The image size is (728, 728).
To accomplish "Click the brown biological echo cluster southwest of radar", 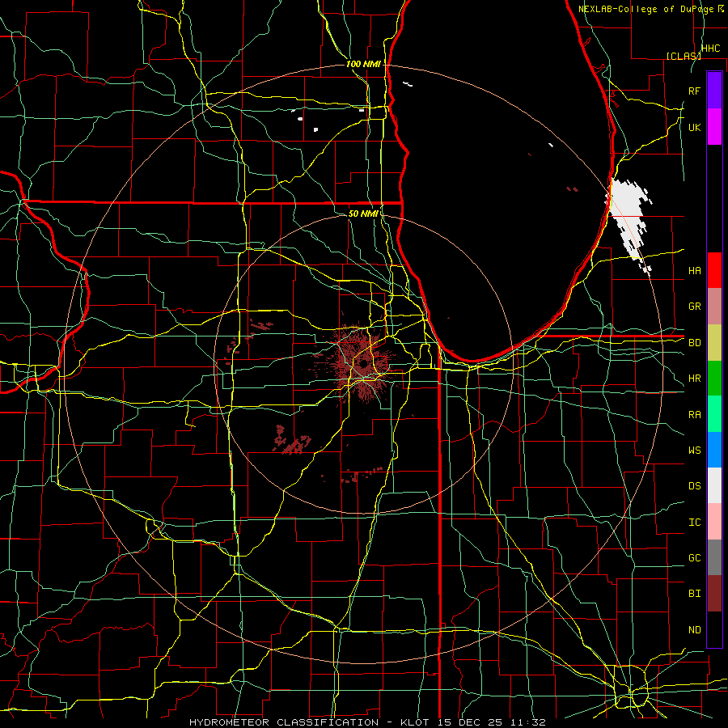I will point(292,441).
